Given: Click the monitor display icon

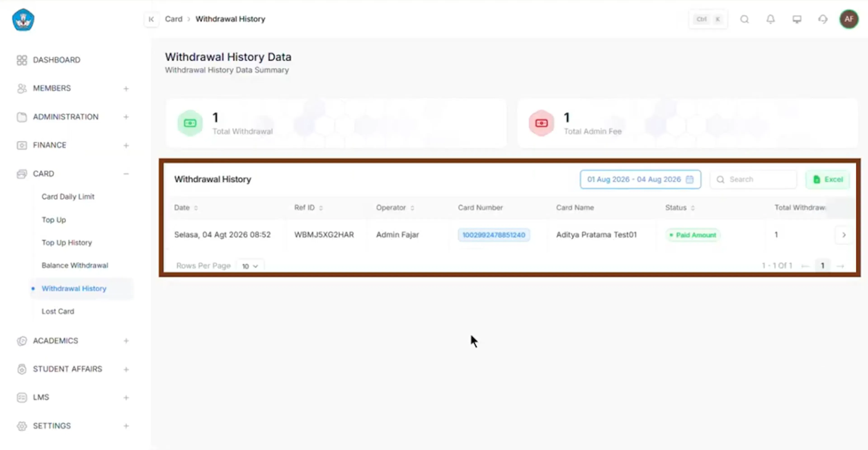Looking at the screenshot, I should coord(797,19).
